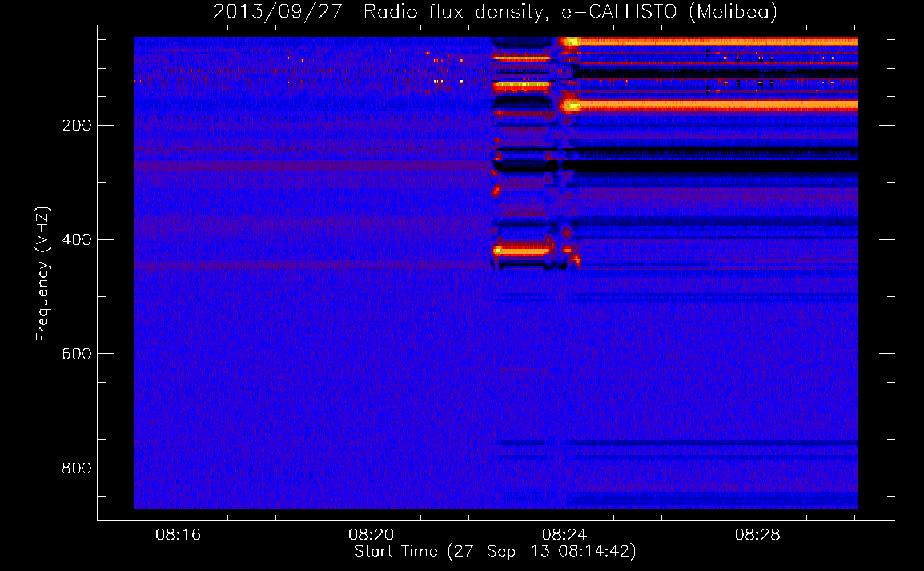Click the 08:24 time tick label
924x571 pixels.
tap(565, 535)
